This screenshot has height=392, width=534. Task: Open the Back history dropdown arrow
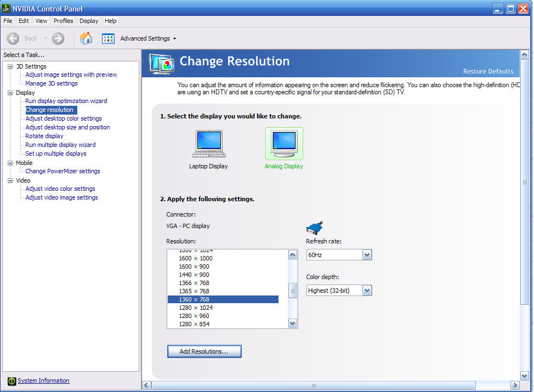point(46,38)
